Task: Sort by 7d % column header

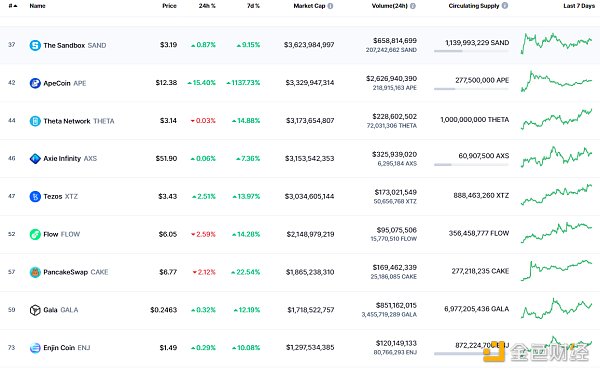Action: tap(253, 6)
